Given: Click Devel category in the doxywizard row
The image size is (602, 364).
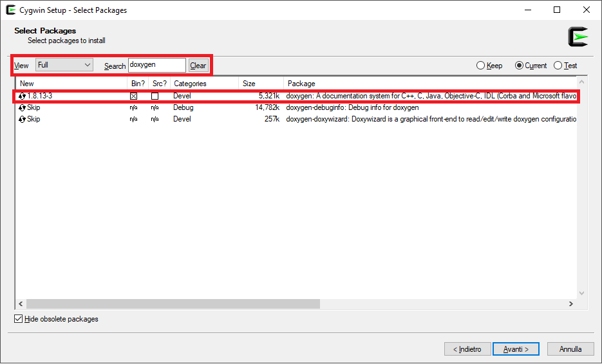Looking at the screenshot, I should [x=182, y=119].
